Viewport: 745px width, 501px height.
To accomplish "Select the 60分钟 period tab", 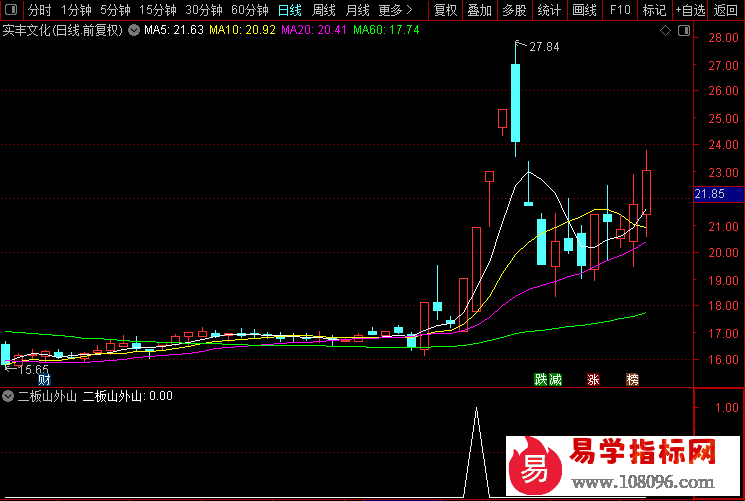I will 250,10.
